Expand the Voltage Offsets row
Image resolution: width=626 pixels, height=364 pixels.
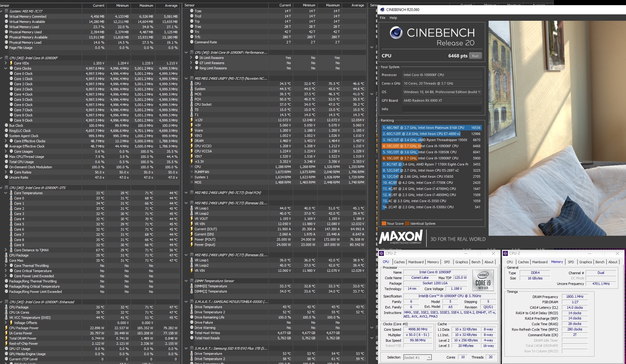(x=6, y=323)
